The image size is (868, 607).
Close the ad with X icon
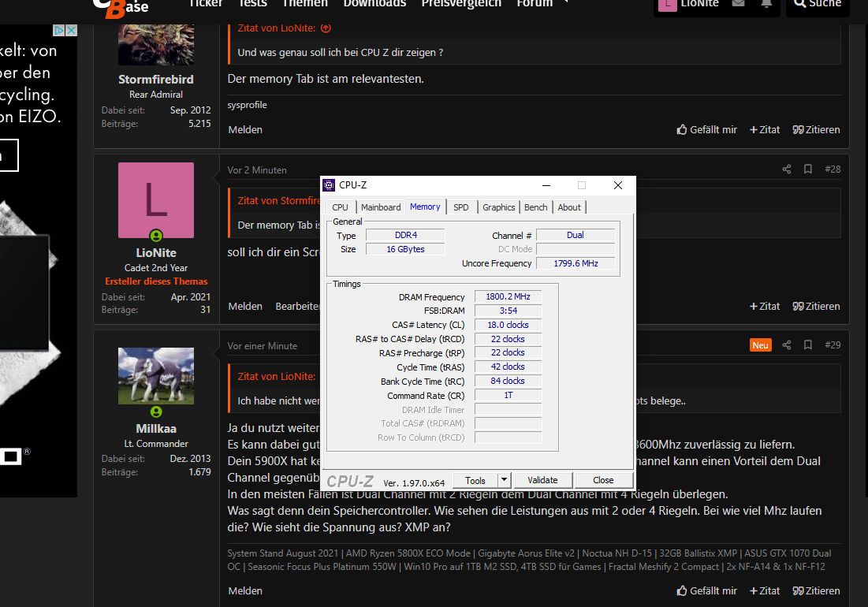(x=72, y=31)
